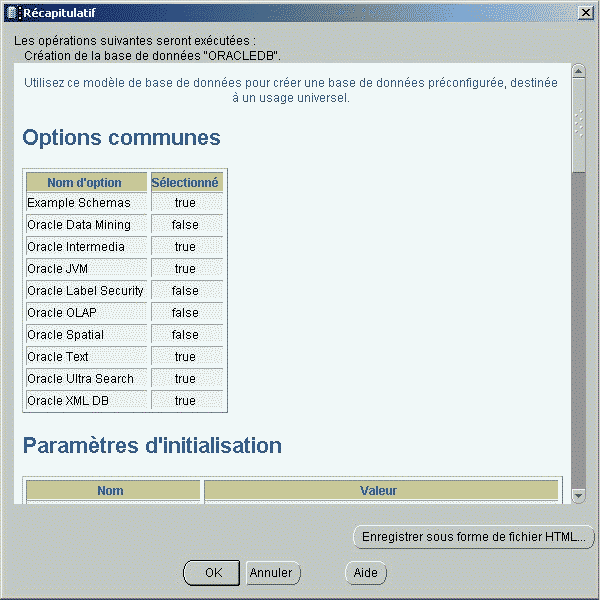Click the Sélectionné column header
600x600 pixels.
185,182
